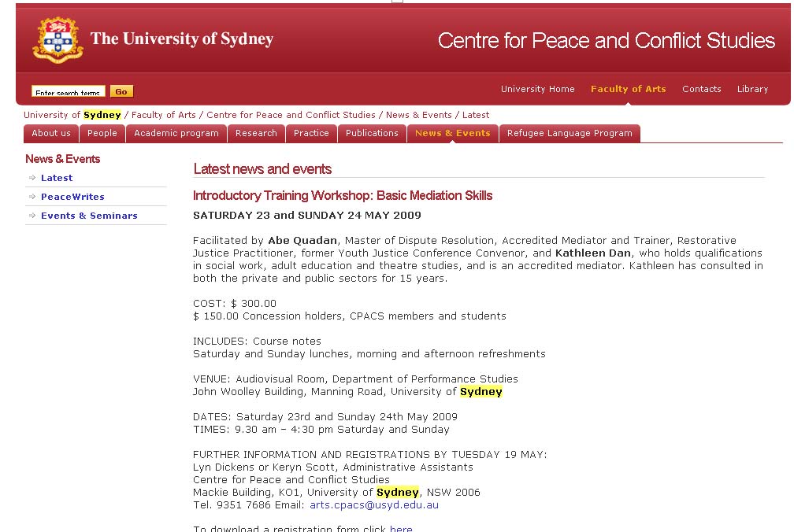The height and width of the screenshot is (532, 794).
Task: Click University of Sydney breadcrumb link
Action: (x=72, y=115)
